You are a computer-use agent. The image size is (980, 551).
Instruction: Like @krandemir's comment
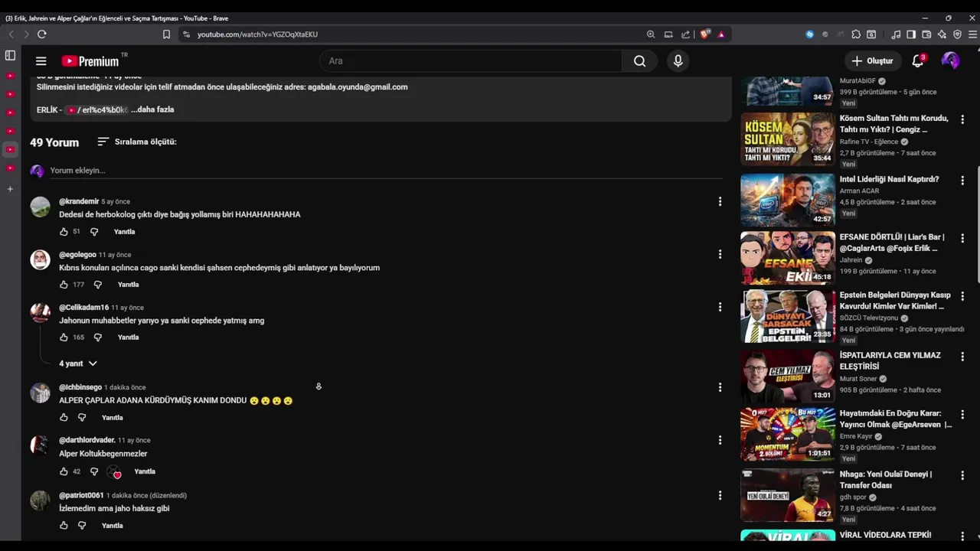[x=64, y=232]
